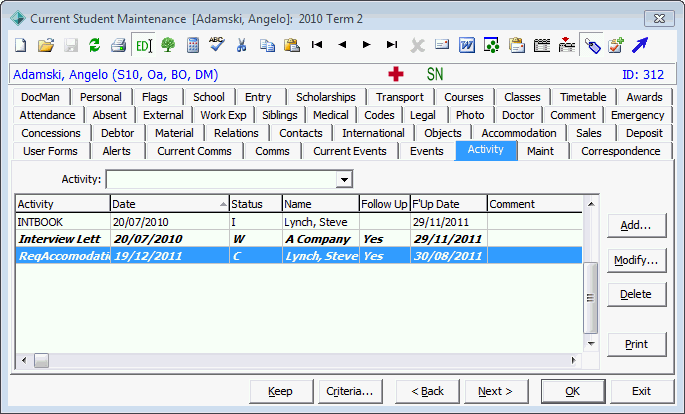The height and width of the screenshot is (414, 685).
Task: Click the checklist with green plus icon
Action: [616, 45]
